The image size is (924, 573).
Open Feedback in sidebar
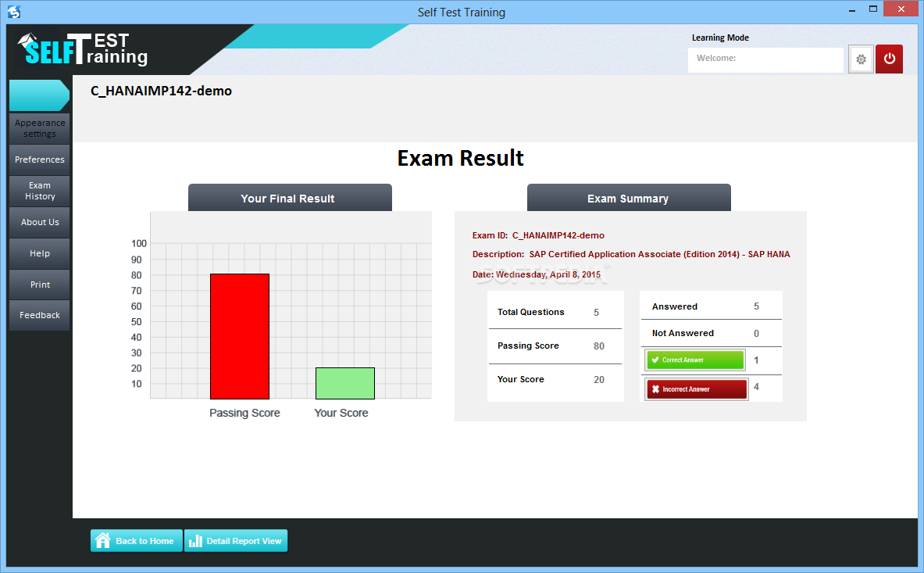click(x=40, y=315)
